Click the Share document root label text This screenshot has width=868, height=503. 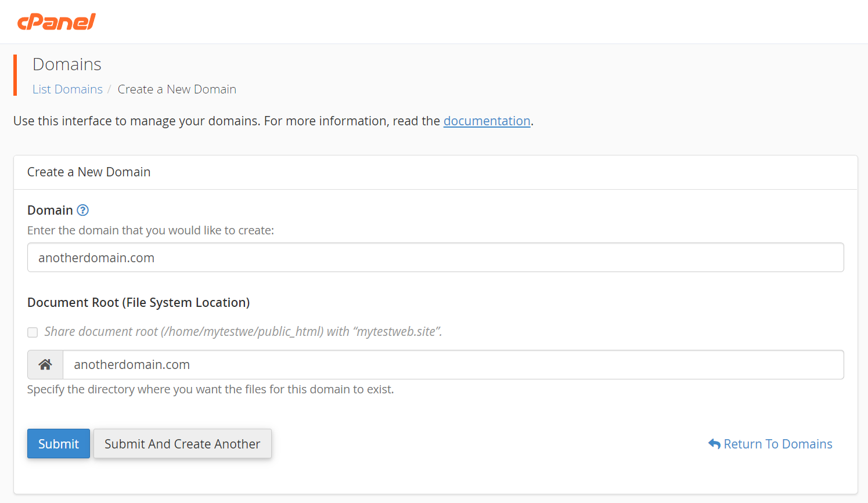pyautogui.click(x=243, y=332)
